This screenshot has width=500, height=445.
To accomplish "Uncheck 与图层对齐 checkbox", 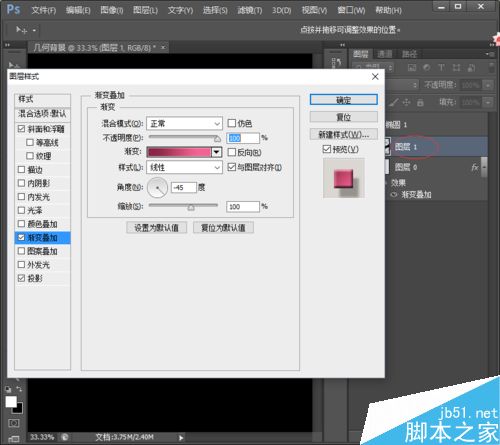I will tap(232, 167).
